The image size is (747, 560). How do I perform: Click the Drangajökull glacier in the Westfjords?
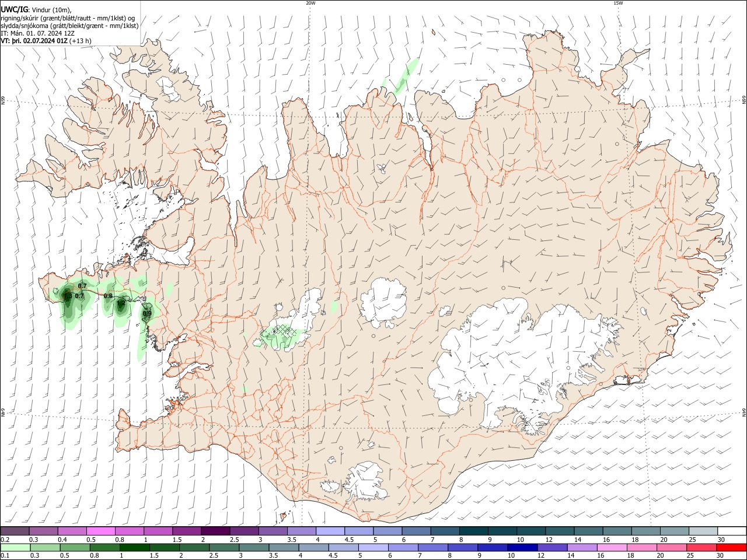pos(169,90)
